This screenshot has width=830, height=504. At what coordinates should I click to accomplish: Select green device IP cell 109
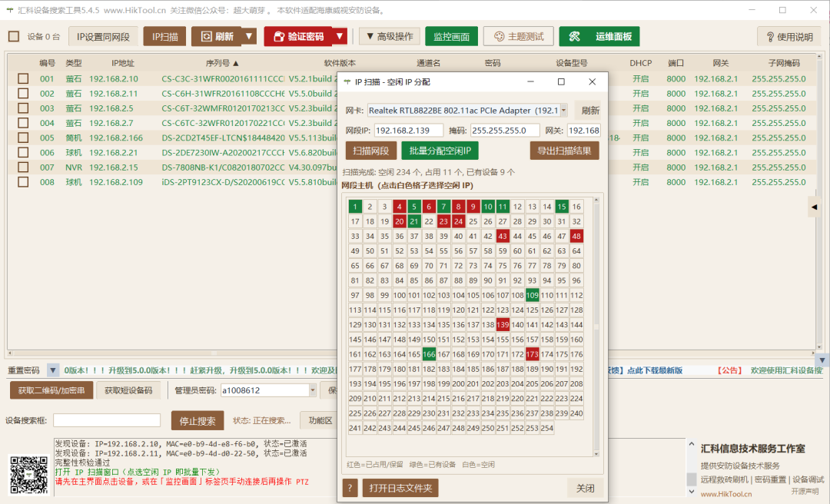tap(532, 295)
